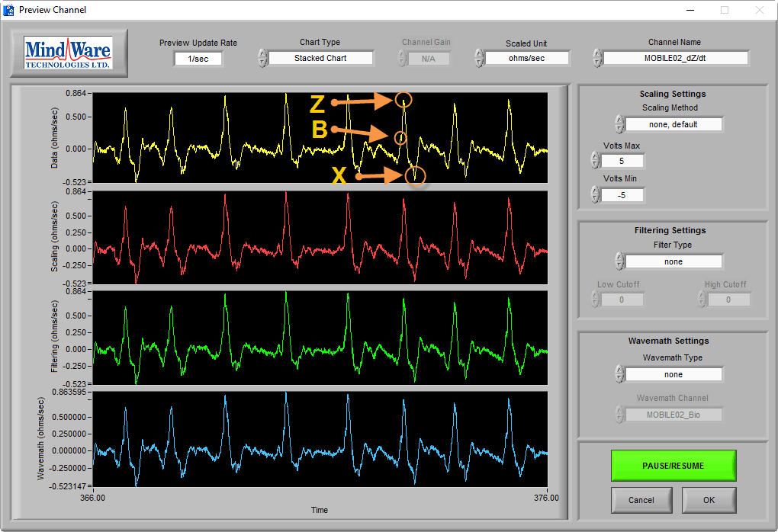Click the Scaling Settings heading
Image resolution: width=778 pixels, height=532 pixels.
672,94
